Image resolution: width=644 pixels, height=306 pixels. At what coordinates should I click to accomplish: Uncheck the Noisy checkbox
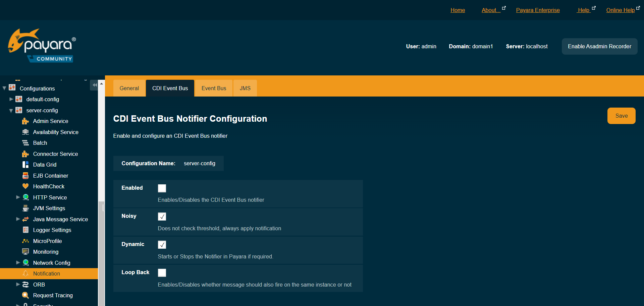[162, 217]
